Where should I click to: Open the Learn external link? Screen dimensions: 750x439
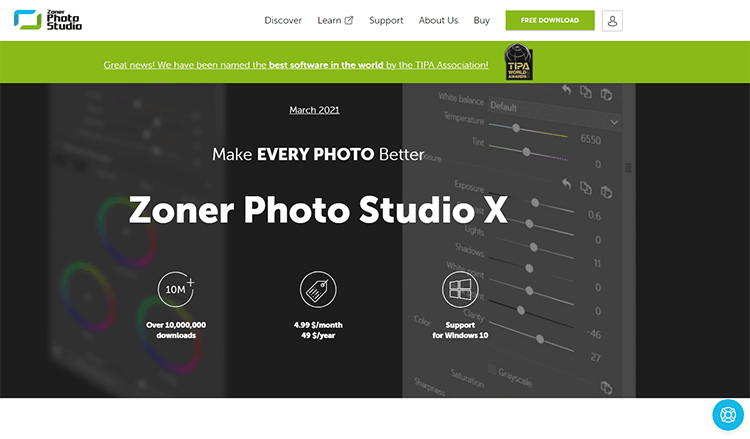point(335,20)
